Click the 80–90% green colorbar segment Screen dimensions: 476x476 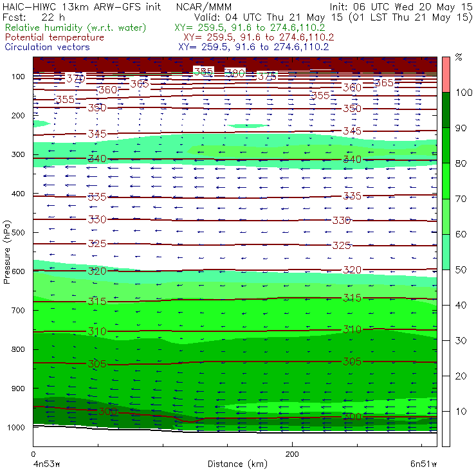pos(446,145)
